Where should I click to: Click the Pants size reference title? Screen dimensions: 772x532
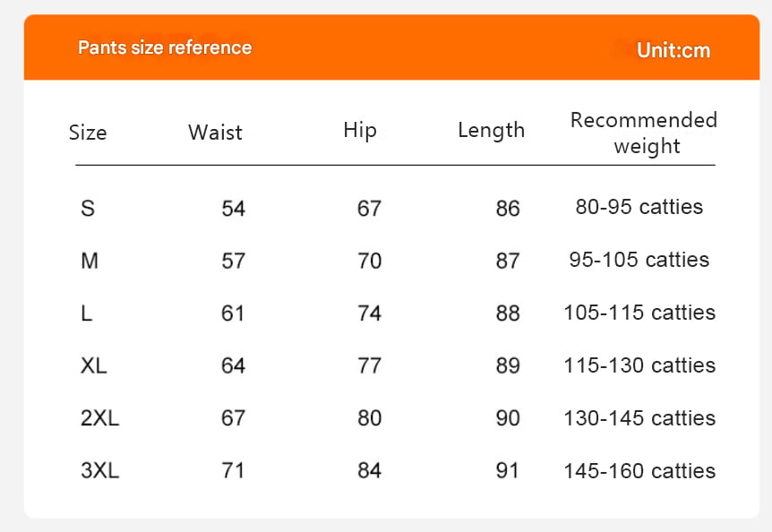tap(165, 47)
